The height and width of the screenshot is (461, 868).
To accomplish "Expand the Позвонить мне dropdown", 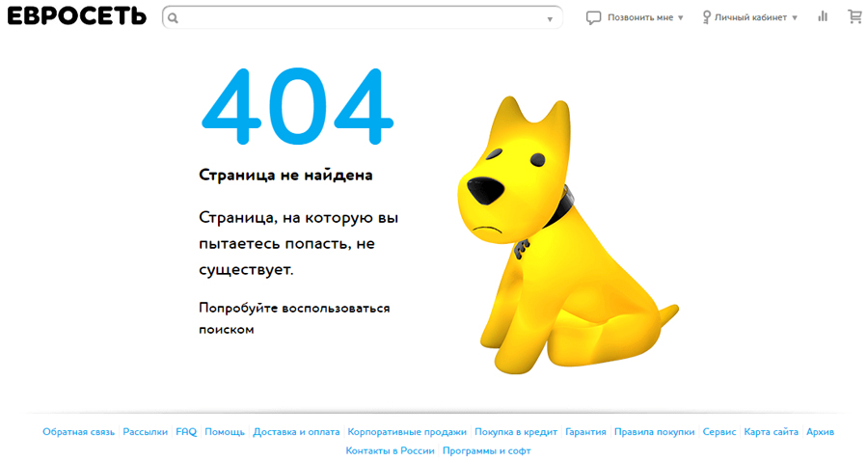I will 680,17.
